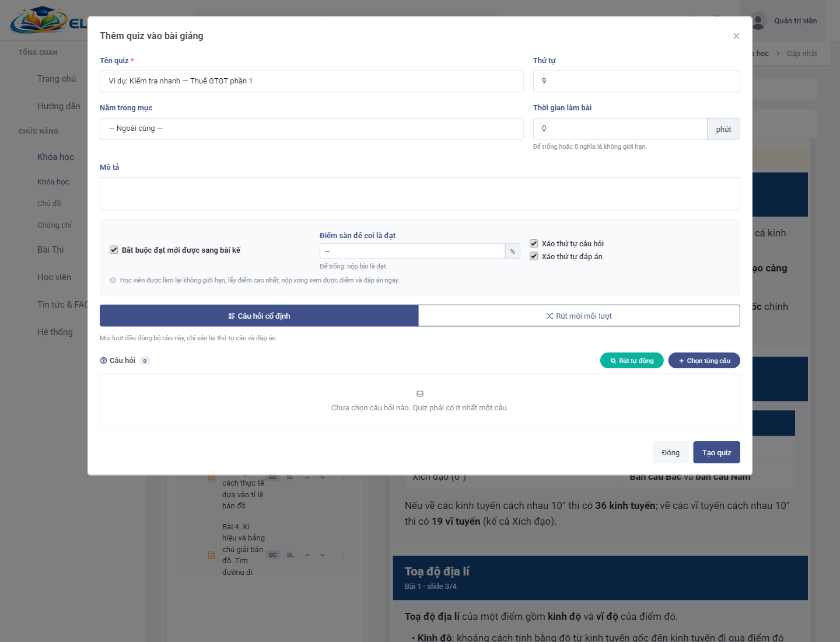Viewport: 840px width, 642px height.
Task: Expand Học viên in background sidebar
Action: point(54,277)
